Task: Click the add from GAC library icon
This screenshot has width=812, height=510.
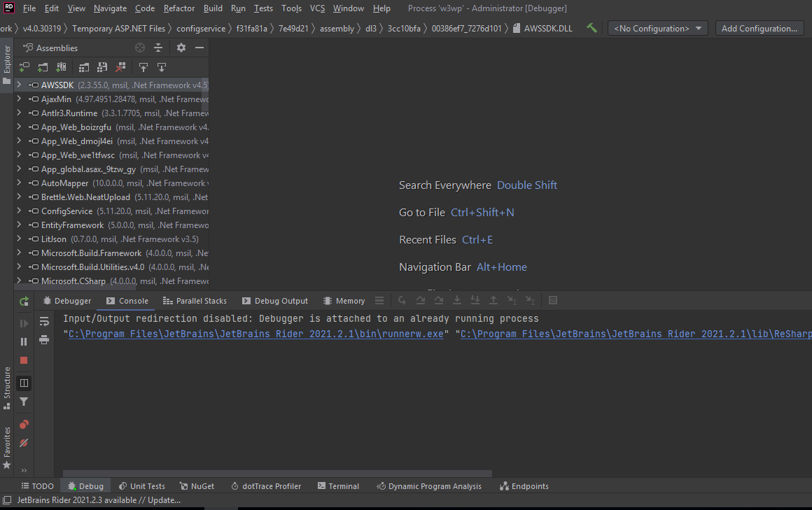Action: point(61,67)
